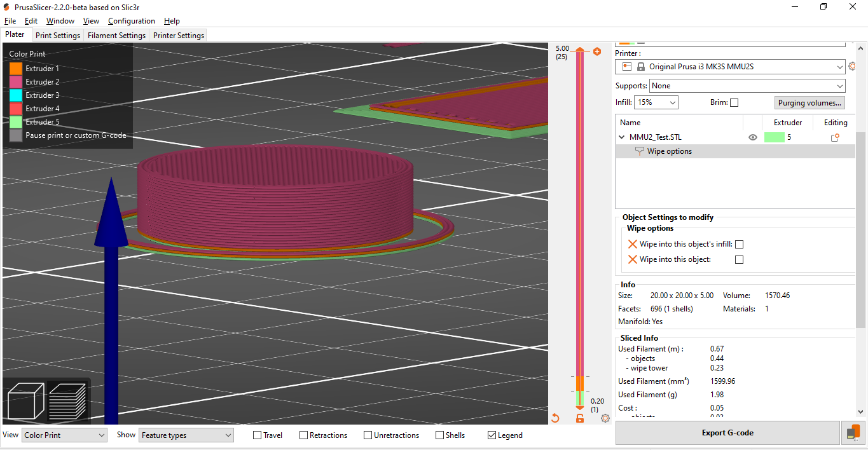Viewport: 868px width, 450px height.
Task: Enable the Retractions checkbox
Action: (x=304, y=435)
